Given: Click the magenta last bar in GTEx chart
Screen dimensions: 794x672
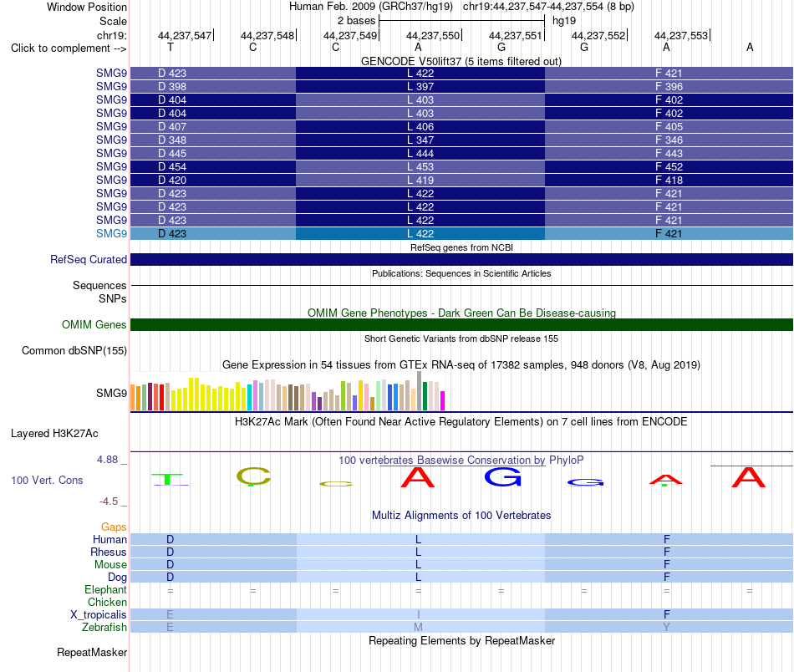Looking at the screenshot, I should [443, 400].
